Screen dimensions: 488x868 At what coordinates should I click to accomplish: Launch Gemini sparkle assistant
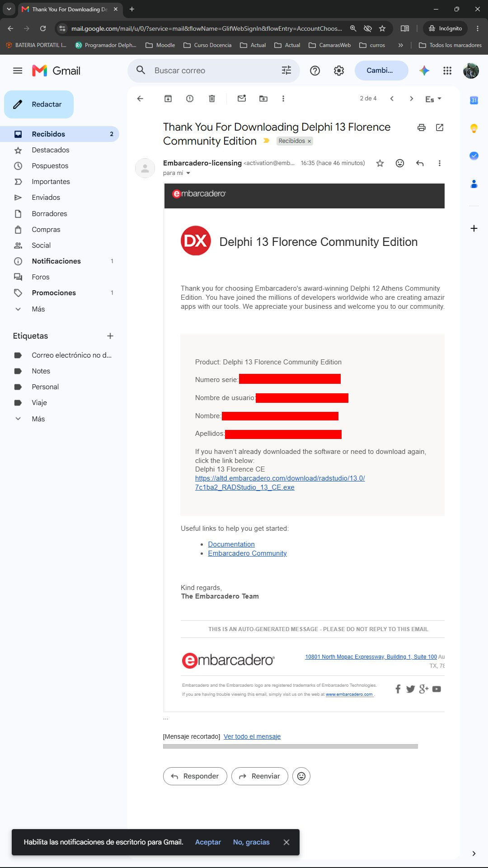point(424,71)
